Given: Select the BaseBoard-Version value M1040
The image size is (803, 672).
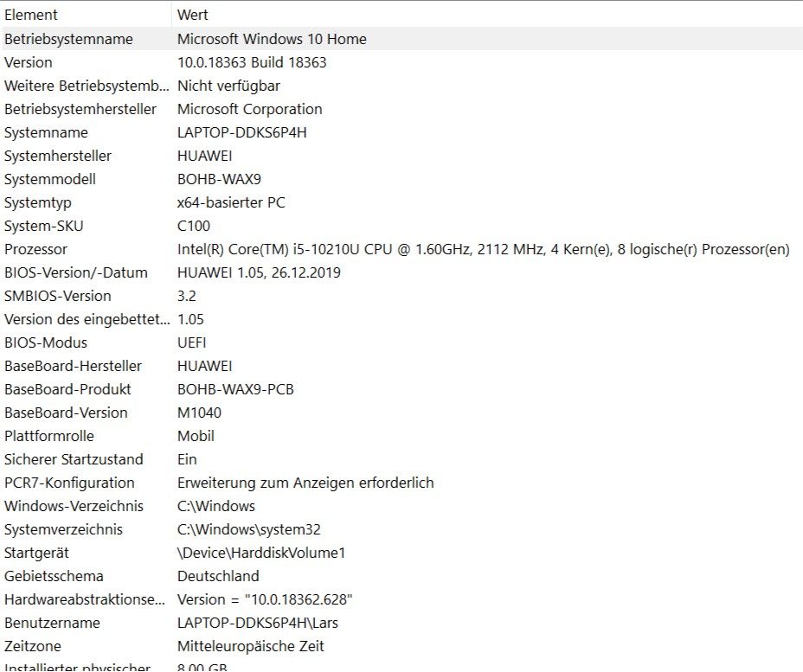Looking at the screenshot, I should 199,413.
